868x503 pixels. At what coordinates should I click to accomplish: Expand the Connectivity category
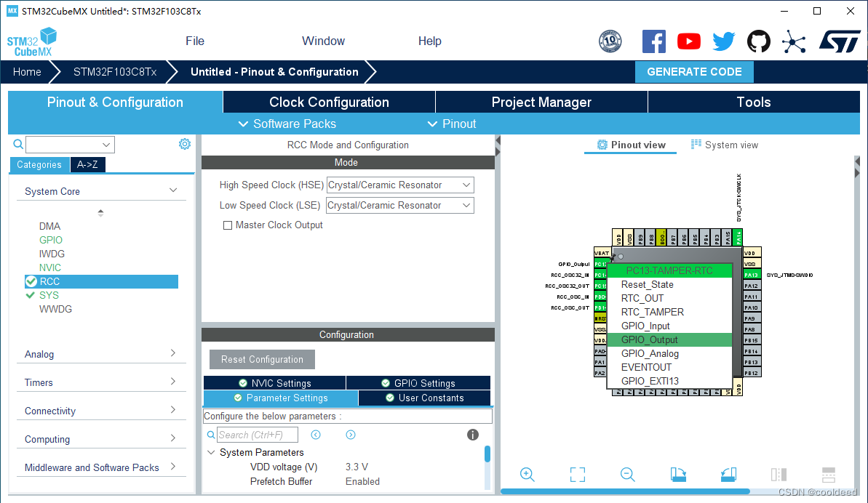pyautogui.click(x=173, y=409)
